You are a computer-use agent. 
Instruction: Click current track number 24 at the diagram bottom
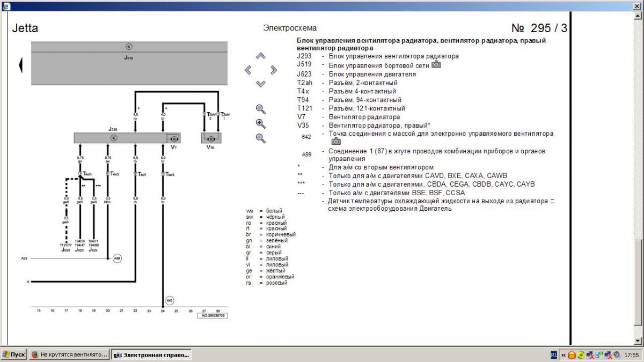(163, 311)
